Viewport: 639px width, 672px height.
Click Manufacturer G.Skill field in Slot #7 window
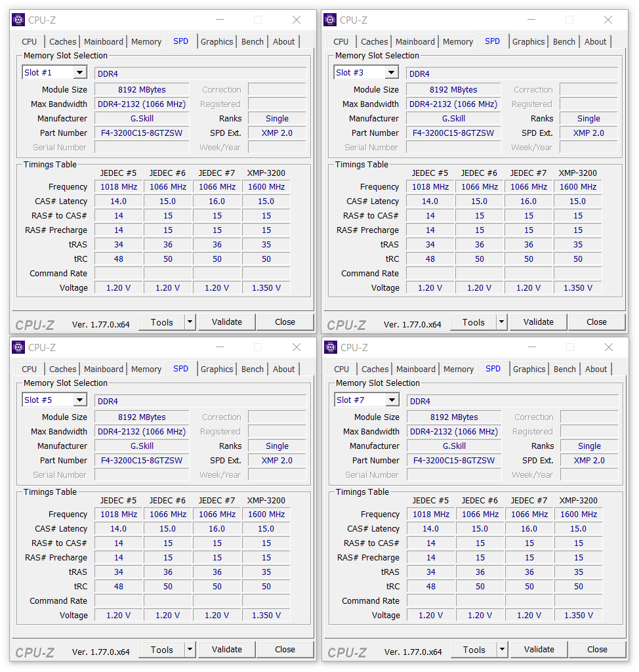pos(454,446)
